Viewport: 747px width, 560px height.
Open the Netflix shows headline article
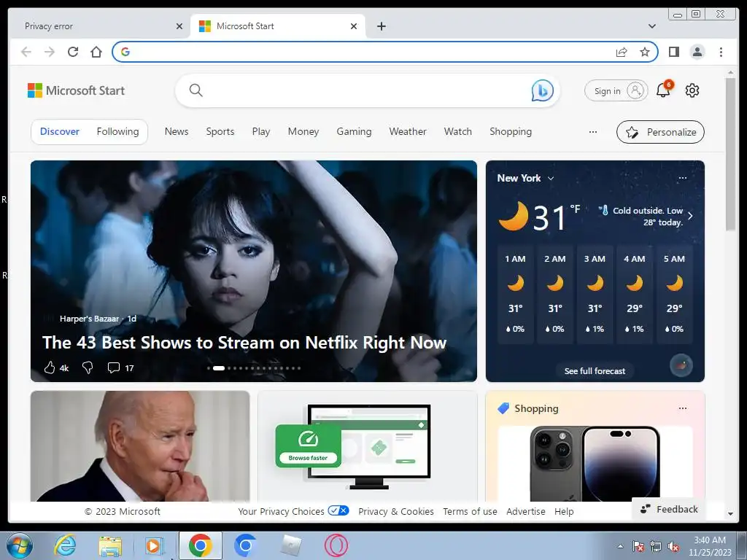click(244, 343)
